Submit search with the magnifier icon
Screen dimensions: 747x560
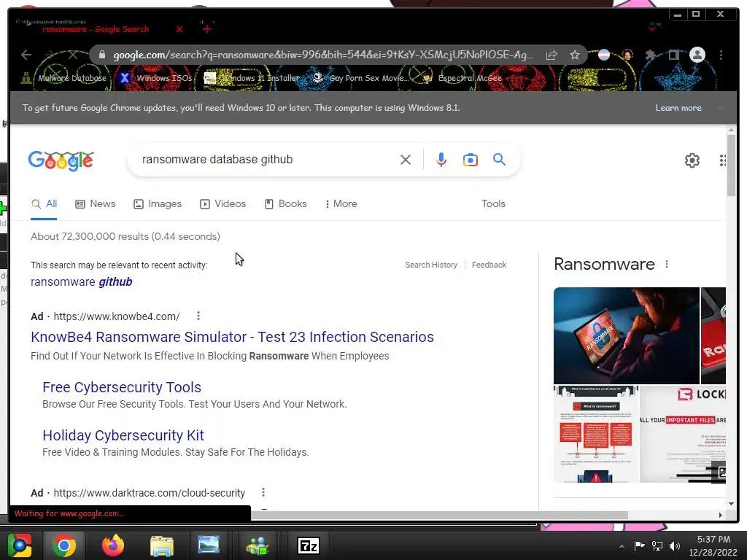click(x=499, y=160)
